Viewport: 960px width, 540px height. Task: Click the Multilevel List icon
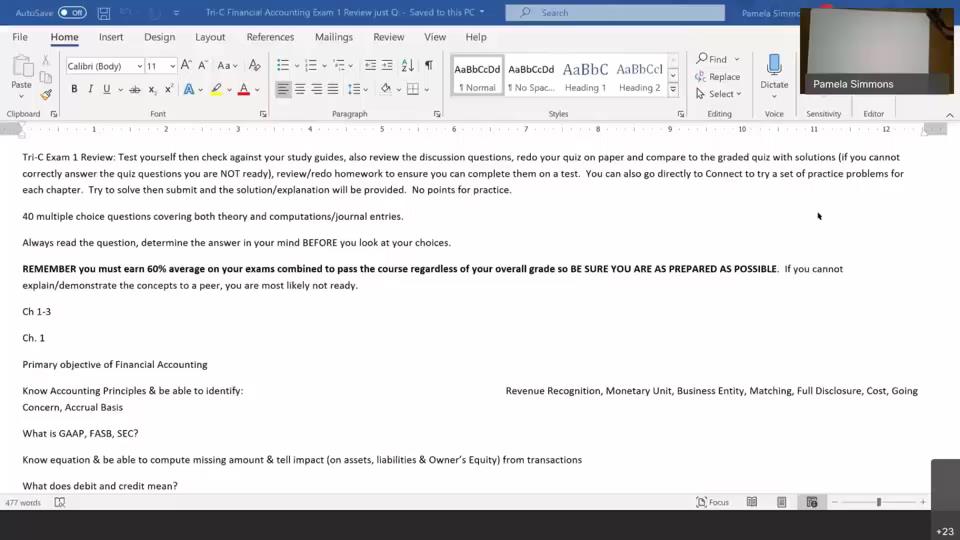[339, 65]
